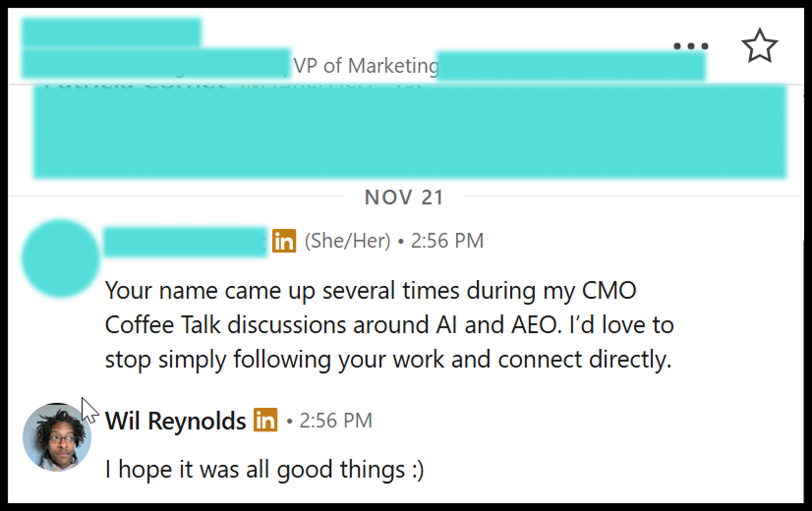Image resolution: width=812 pixels, height=511 pixels.
Task: Click the NOV 21 date separator
Action: [x=404, y=198]
